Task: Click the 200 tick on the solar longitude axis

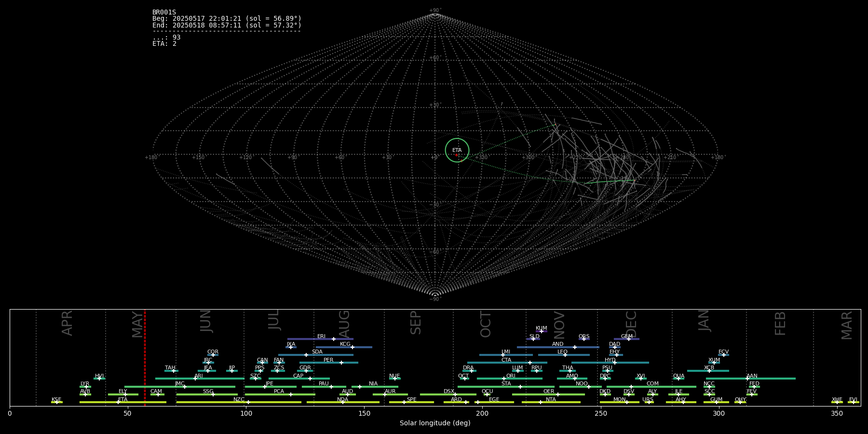Action: (482, 413)
